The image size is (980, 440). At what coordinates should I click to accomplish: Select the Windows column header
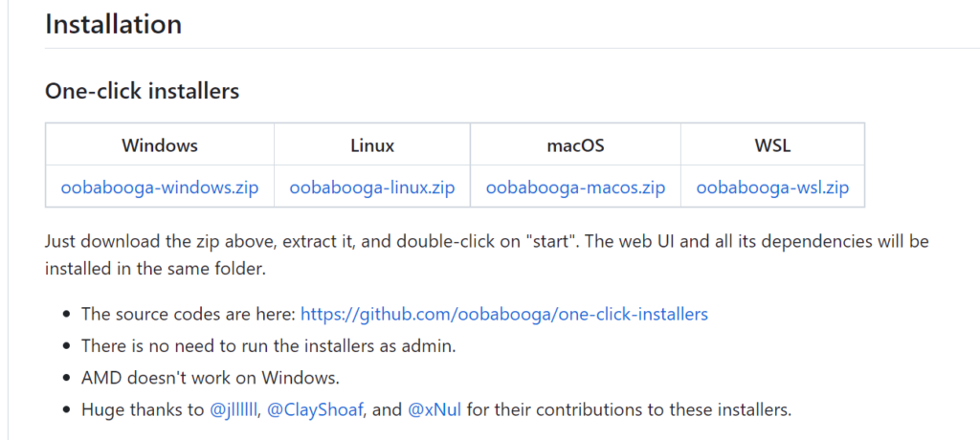coord(160,146)
